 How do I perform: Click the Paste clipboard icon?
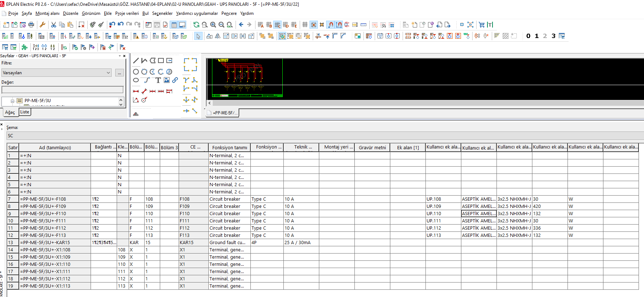tap(70, 25)
